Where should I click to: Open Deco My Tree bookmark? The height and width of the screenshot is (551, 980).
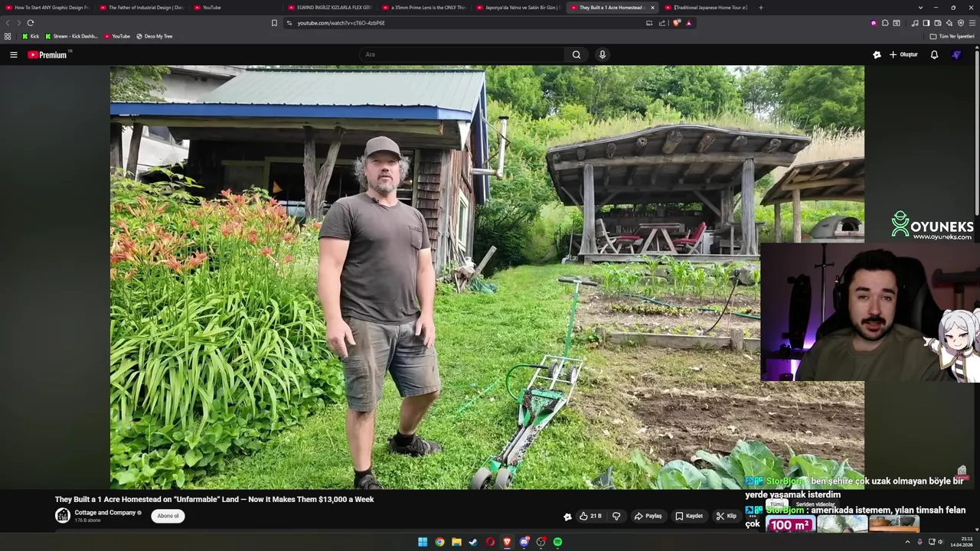point(154,36)
